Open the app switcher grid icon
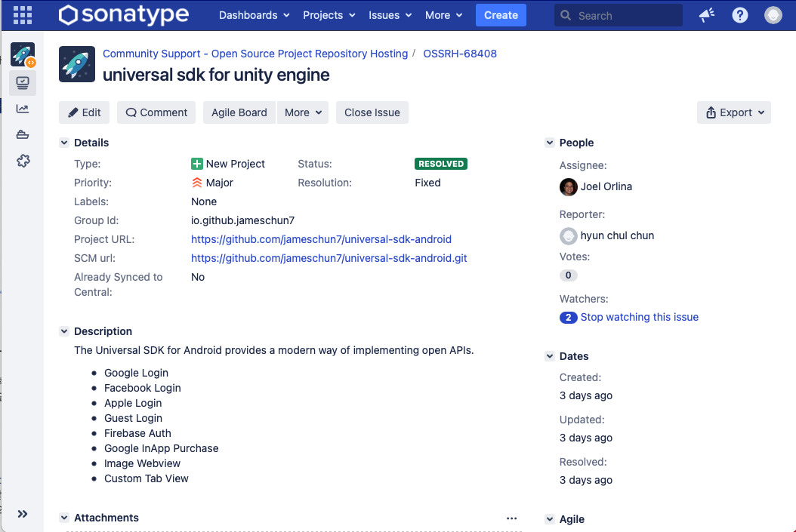Viewport: 796px width, 532px height. [23, 15]
